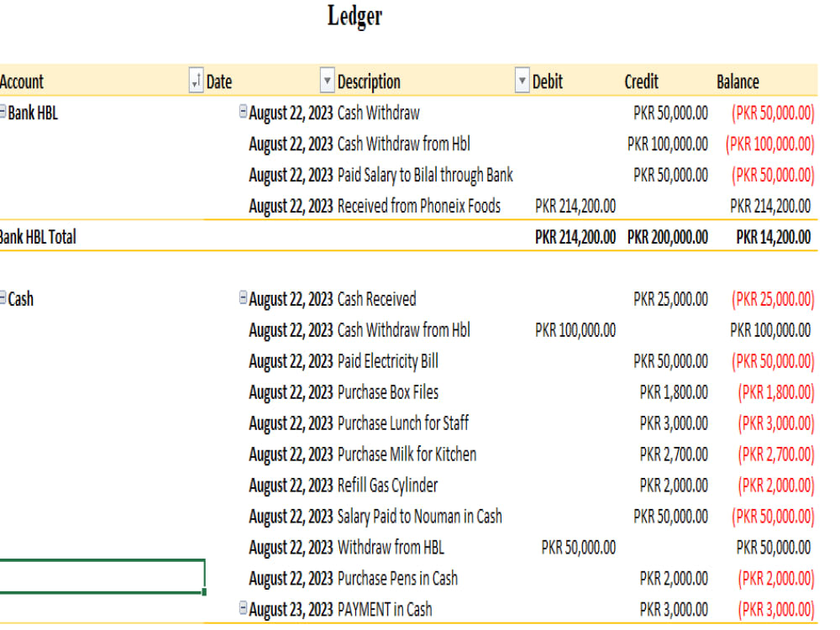Select the Bank HBL Total row label

click(x=37, y=237)
